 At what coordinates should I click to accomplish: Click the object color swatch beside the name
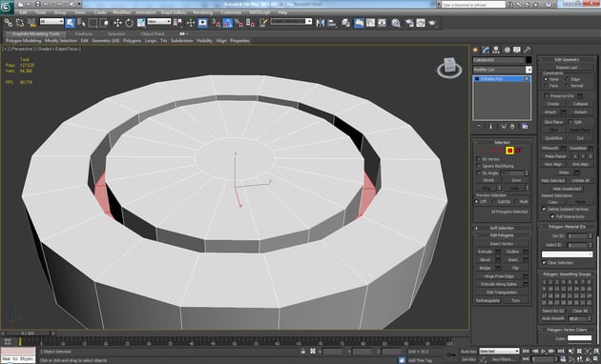point(528,60)
